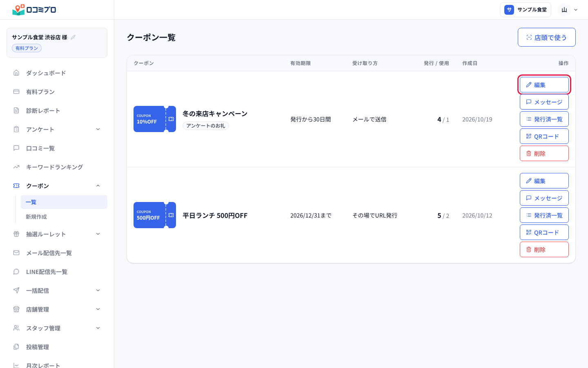Image resolution: width=588 pixels, height=368 pixels.
Task: Click the 冬の来店キャンペーン 10%OFF coupon thumbnail
Action: 155,119
